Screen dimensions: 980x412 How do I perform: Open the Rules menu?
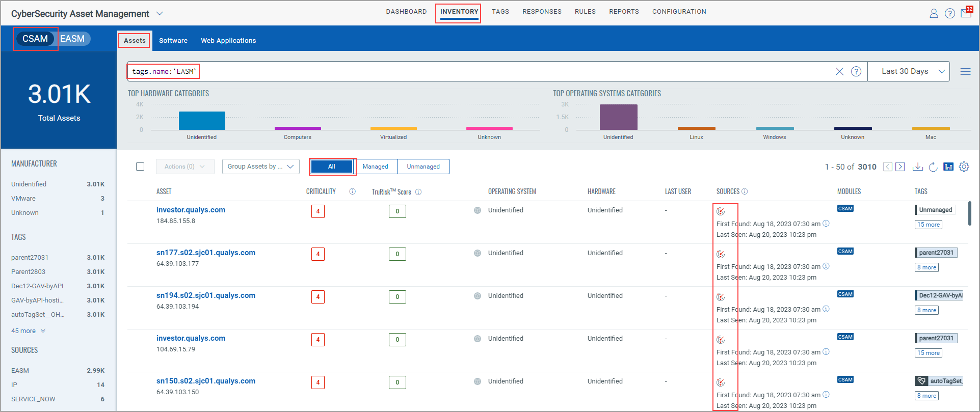[585, 12]
